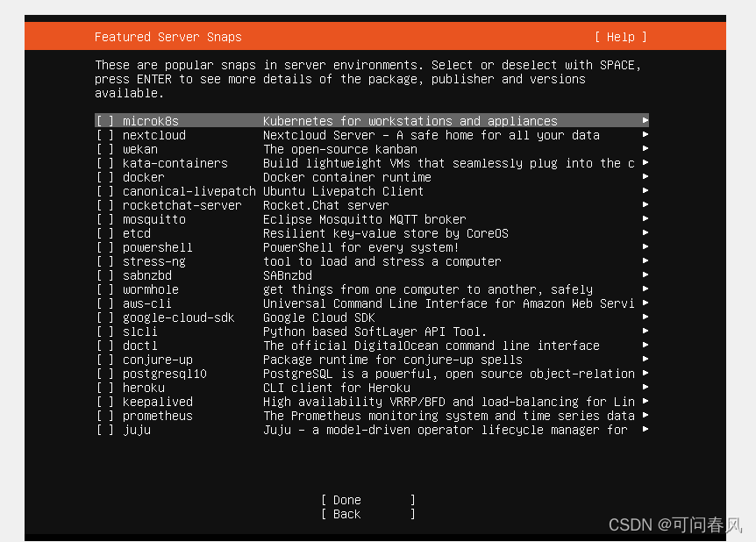The width and height of the screenshot is (756, 542).
Task: Expand details arrow for canonical-livepatch row
Action: [645, 190]
